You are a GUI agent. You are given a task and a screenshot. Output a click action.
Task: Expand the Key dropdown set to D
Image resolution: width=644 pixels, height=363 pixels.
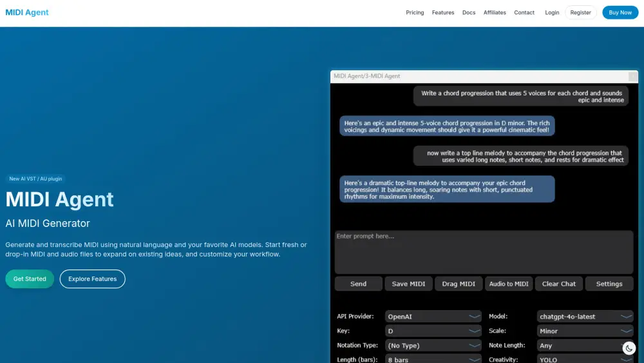[433, 331]
